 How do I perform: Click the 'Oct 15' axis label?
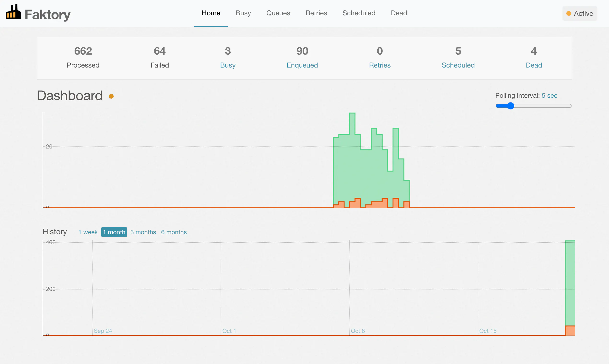click(488, 331)
